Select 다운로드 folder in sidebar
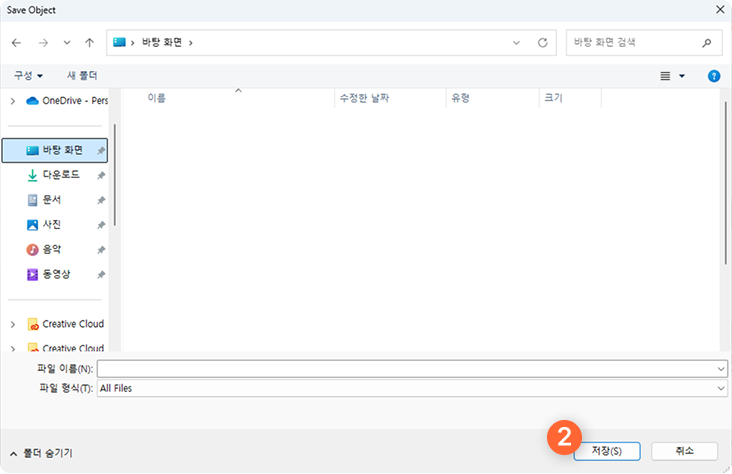The width and height of the screenshot is (732, 474). (60, 174)
